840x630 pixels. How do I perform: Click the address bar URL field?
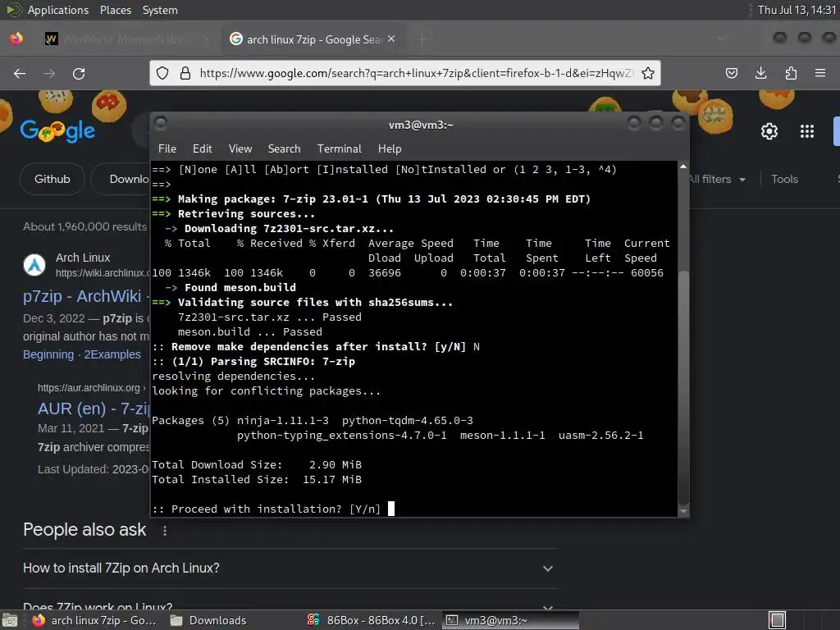point(416,73)
